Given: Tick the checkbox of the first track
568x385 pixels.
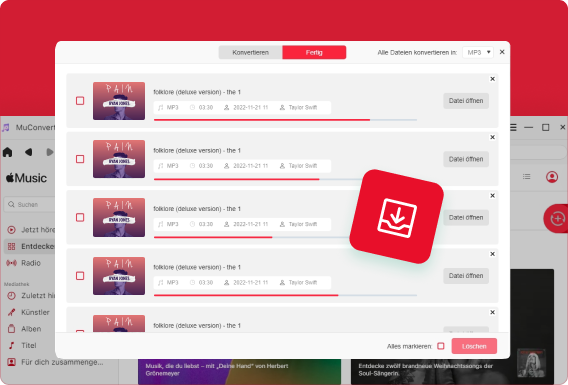Looking at the screenshot, I should point(80,101).
